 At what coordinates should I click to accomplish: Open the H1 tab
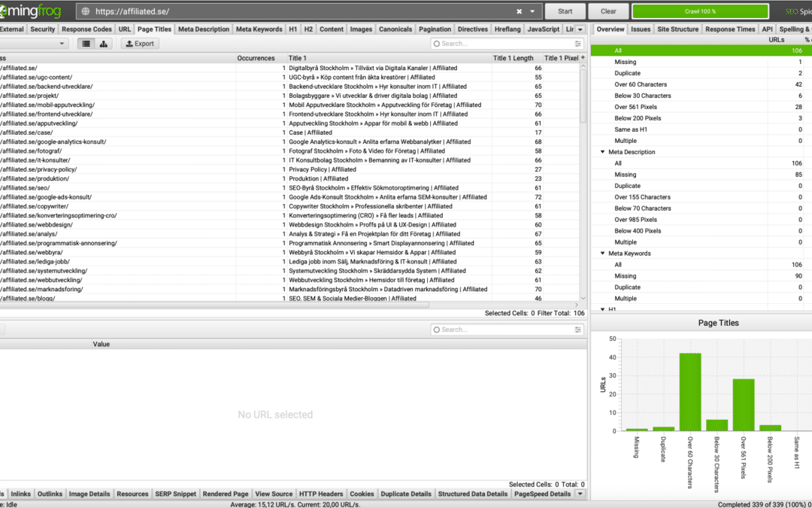point(293,29)
